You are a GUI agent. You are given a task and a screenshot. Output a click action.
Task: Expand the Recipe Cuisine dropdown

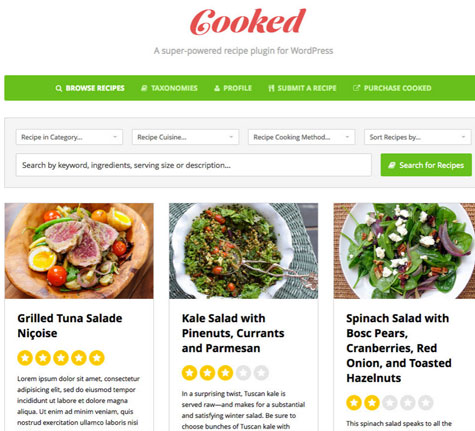pos(185,137)
